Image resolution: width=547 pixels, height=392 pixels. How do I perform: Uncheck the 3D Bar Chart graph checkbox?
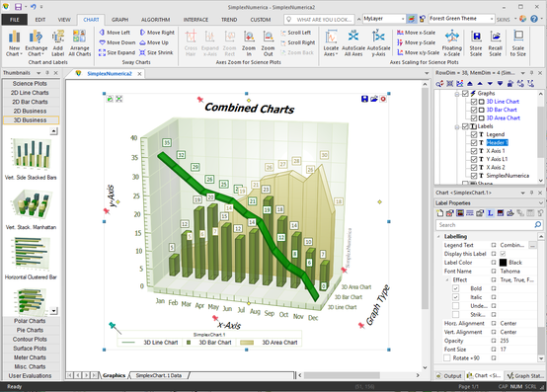474,110
